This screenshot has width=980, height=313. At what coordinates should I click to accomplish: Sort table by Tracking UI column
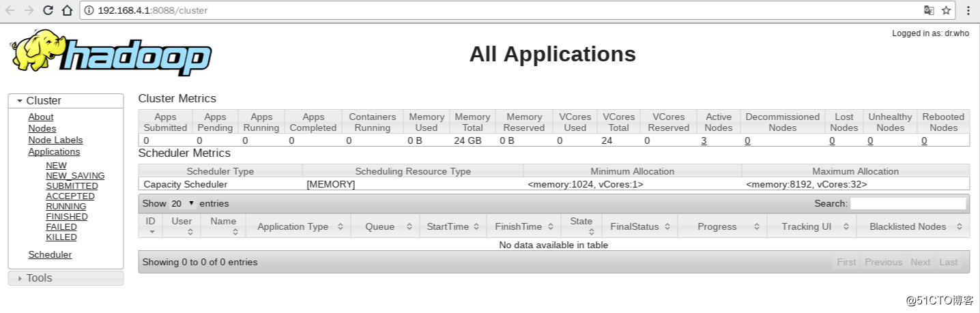tap(811, 226)
